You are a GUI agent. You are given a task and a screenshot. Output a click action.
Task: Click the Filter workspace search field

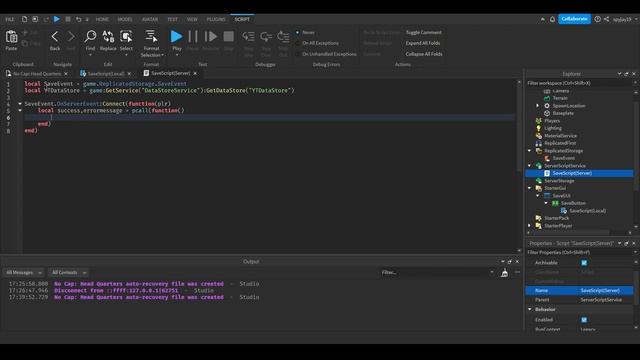point(579,83)
